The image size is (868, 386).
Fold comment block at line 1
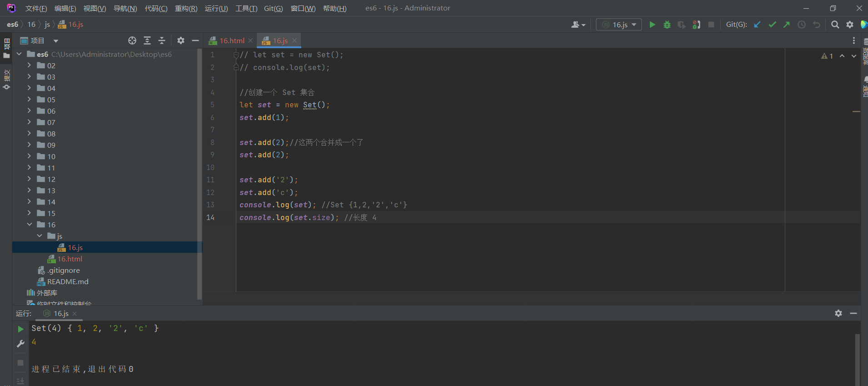(x=236, y=55)
